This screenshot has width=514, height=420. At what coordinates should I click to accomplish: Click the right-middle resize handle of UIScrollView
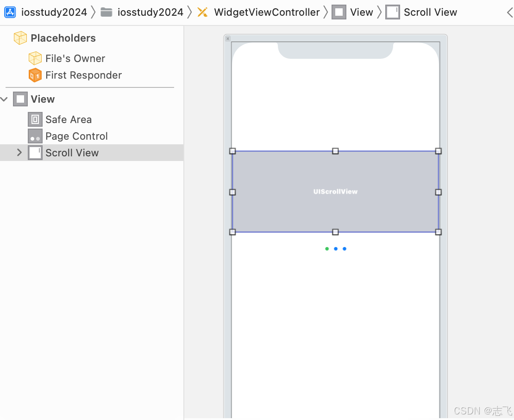coord(438,192)
